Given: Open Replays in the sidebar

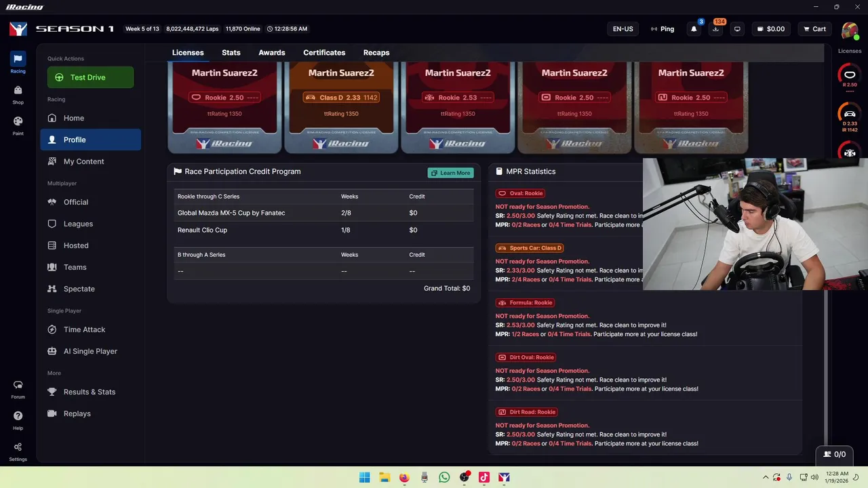Looking at the screenshot, I should coord(90,413).
